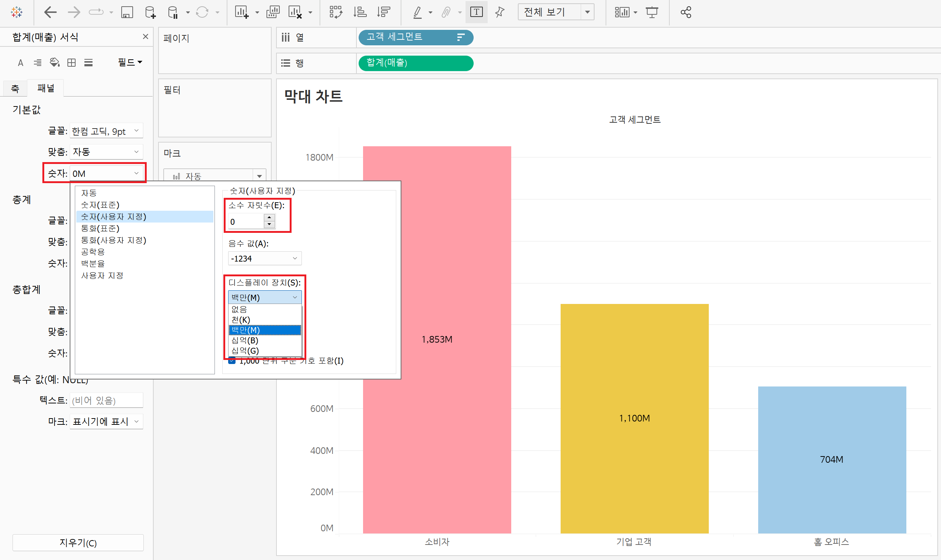This screenshot has height=560, width=941.
Task: Select the Borders grid format icon
Action: [72, 62]
